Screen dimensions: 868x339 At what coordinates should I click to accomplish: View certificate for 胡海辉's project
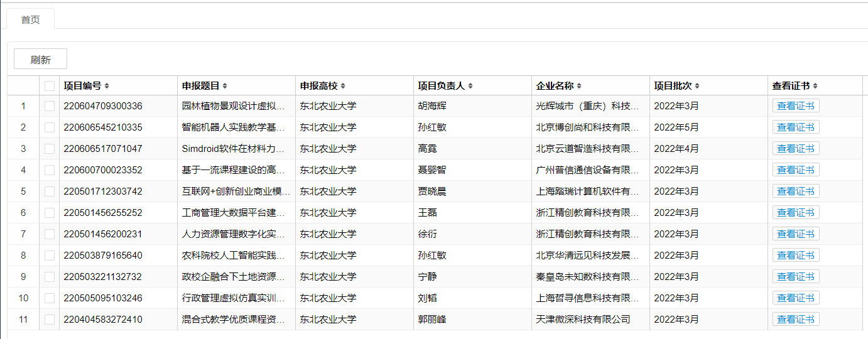point(795,106)
